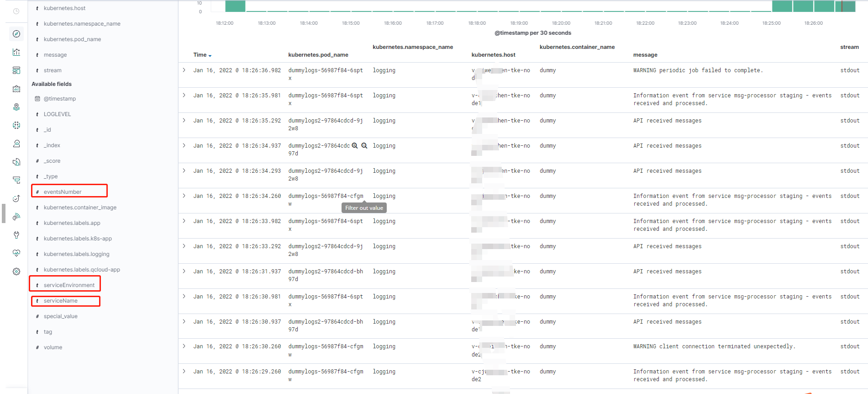The height and width of the screenshot is (394, 868).
Task: Sort by the Time column arrow
Action: tap(210, 55)
